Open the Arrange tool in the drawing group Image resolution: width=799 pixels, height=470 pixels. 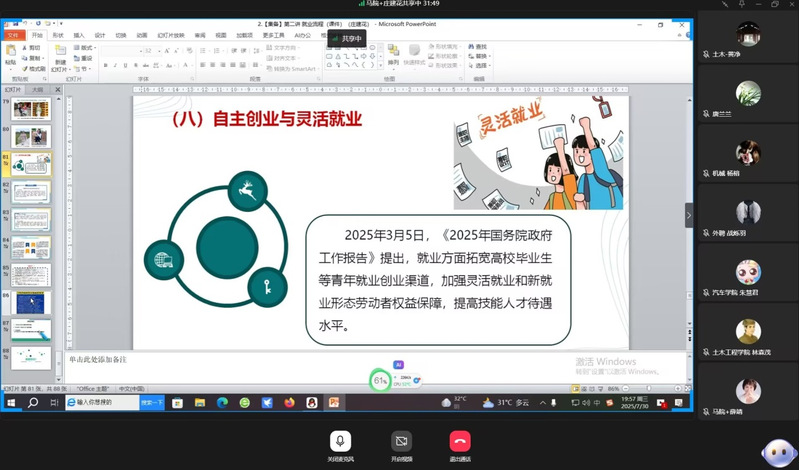coord(392,55)
